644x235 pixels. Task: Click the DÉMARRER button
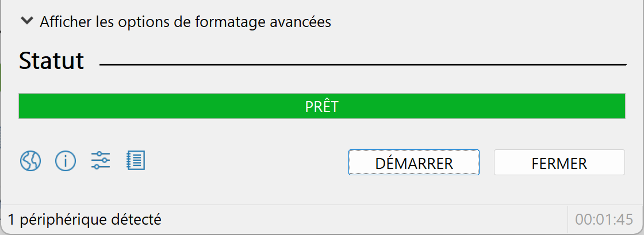(414, 163)
